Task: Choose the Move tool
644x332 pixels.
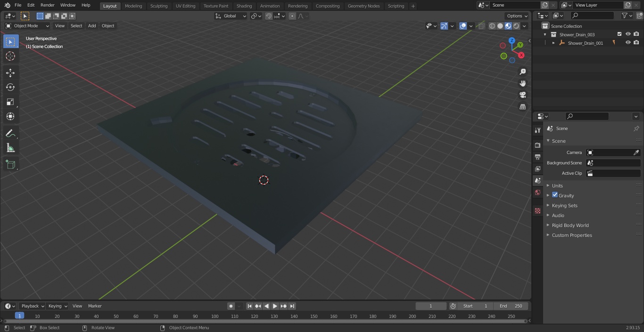Action: click(x=10, y=73)
